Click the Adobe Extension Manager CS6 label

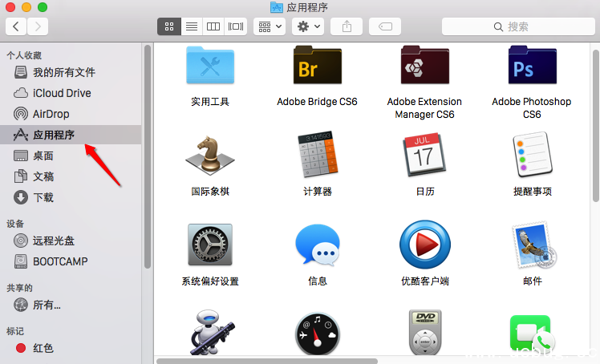pos(425,107)
